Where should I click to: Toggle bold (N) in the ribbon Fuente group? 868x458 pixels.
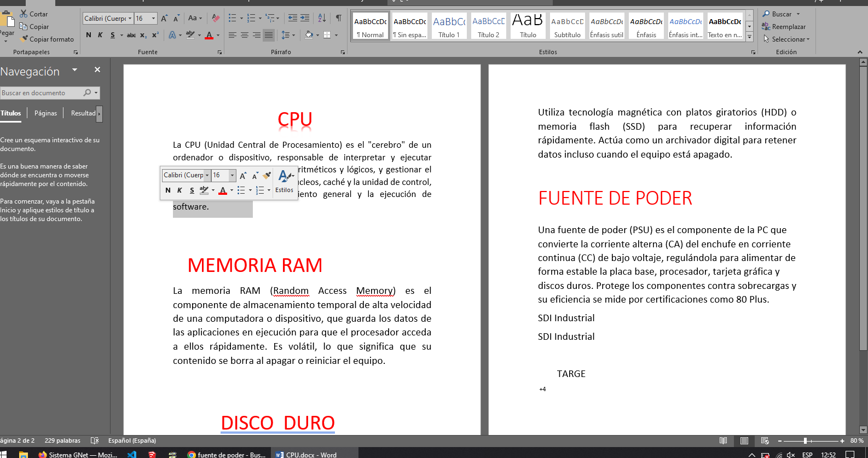[89, 35]
